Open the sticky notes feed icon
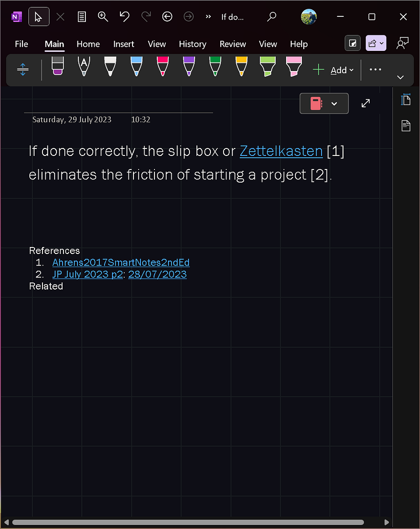This screenshot has height=529, width=420. [x=353, y=43]
